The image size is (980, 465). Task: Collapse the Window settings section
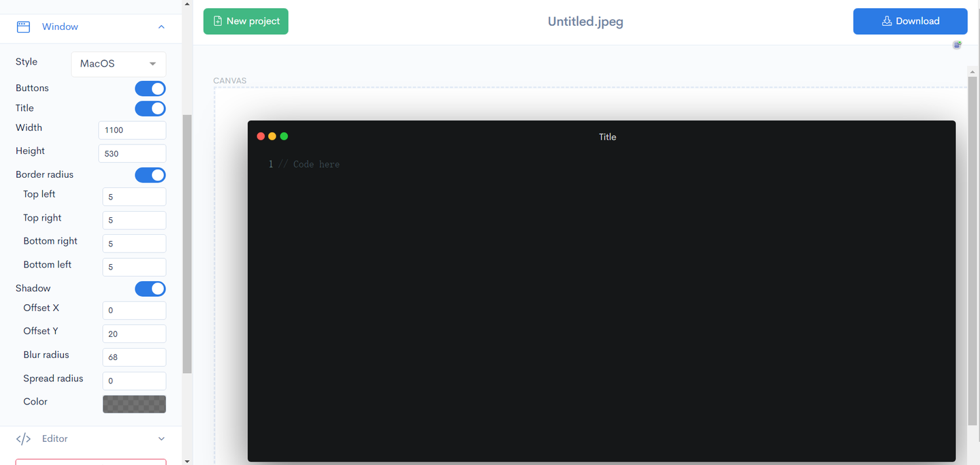(x=161, y=27)
